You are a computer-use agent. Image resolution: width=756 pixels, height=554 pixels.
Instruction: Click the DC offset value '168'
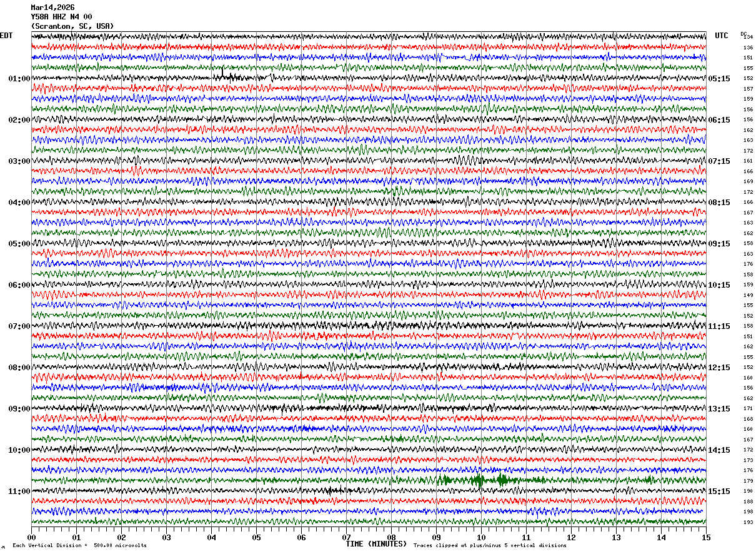(x=748, y=419)
